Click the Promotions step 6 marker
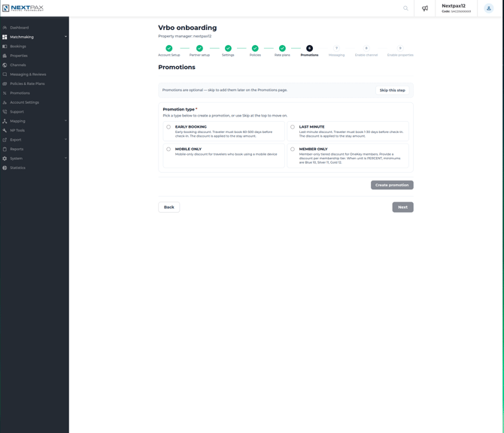This screenshot has height=433, width=504. click(309, 48)
